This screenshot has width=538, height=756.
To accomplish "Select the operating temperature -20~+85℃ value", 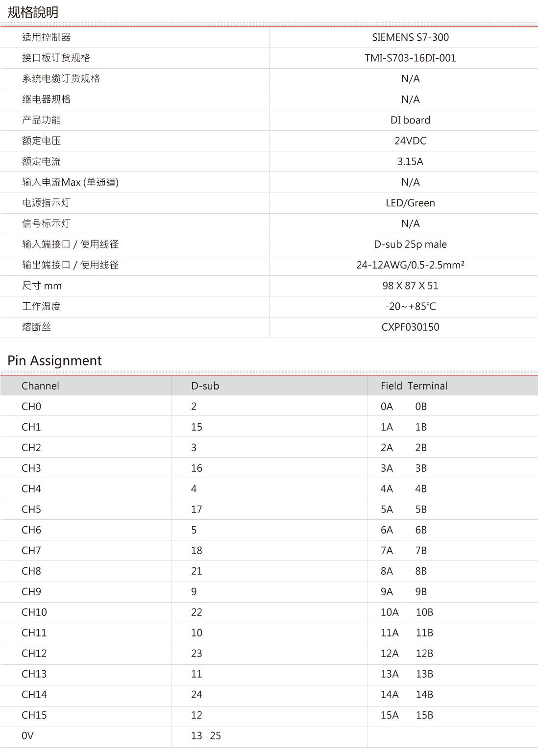I will pyautogui.click(x=410, y=306).
